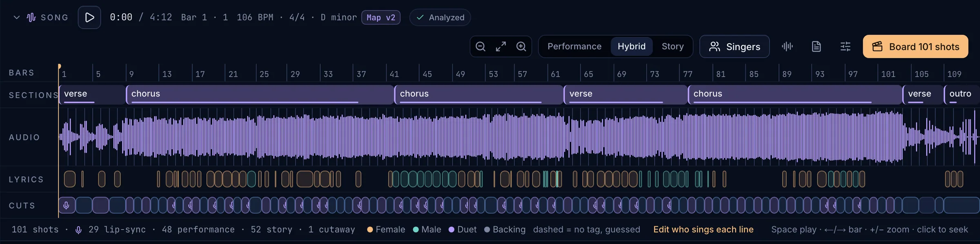The width and height of the screenshot is (980, 244).
Task: Click the first cut block with microphone icon
Action: [67, 205]
